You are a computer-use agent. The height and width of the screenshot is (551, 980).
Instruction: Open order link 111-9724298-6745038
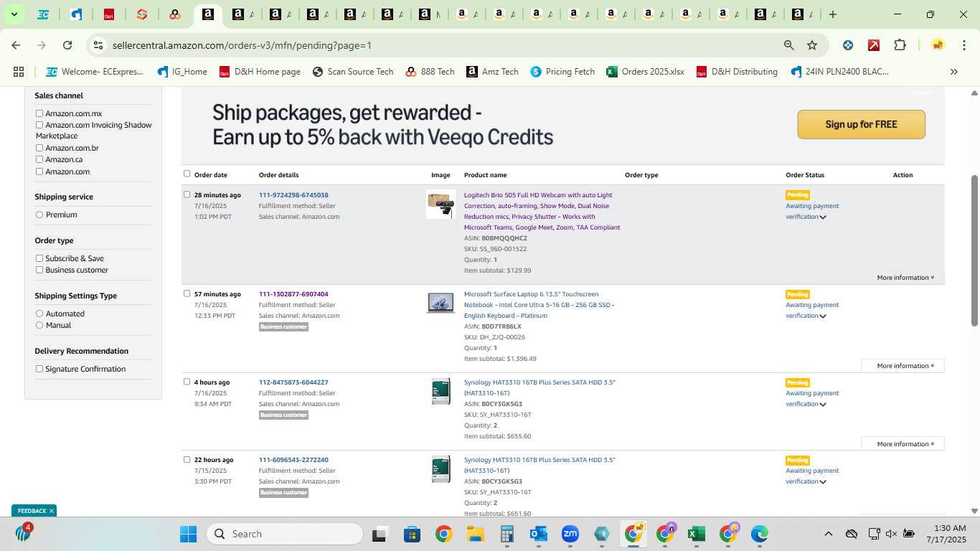click(x=293, y=195)
